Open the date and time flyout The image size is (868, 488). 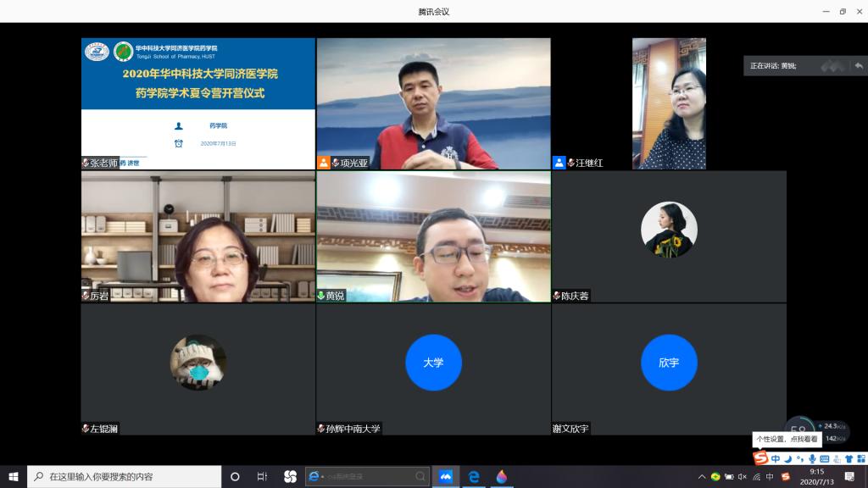coord(816,476)
